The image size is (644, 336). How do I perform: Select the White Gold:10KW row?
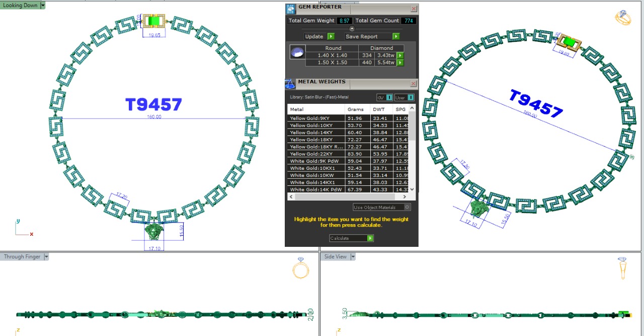(x=316, y=175)
